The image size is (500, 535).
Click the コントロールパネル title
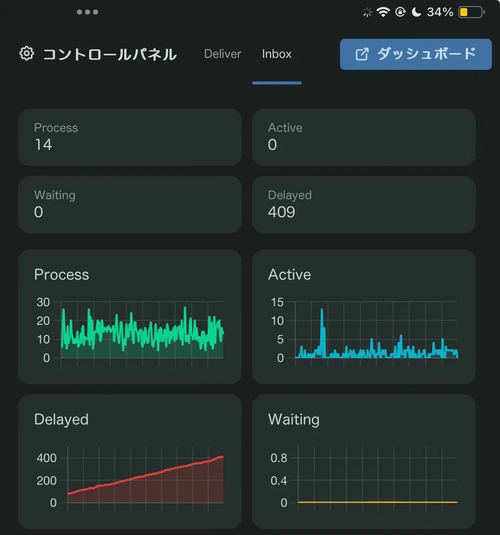pyautogui.click(x=110, y=54)
